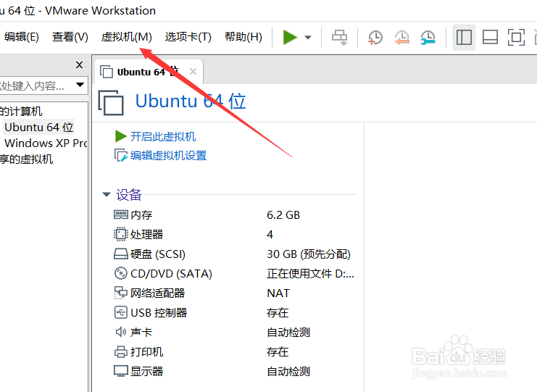Select the 打印机 device label
The height and width of the screenshot is (392, 537).
pyautogui.click(x=147, y=352)
